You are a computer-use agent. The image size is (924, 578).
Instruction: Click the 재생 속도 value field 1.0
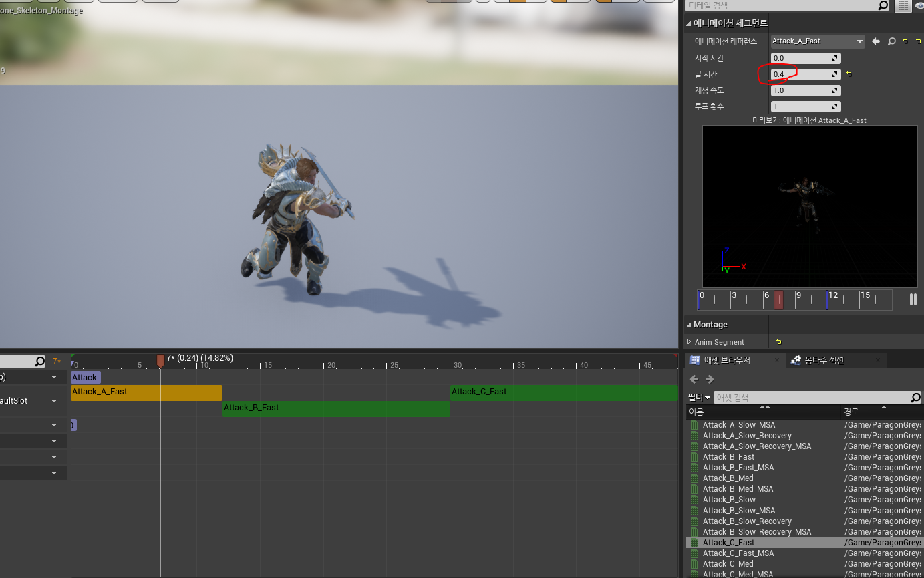point(806,90)
